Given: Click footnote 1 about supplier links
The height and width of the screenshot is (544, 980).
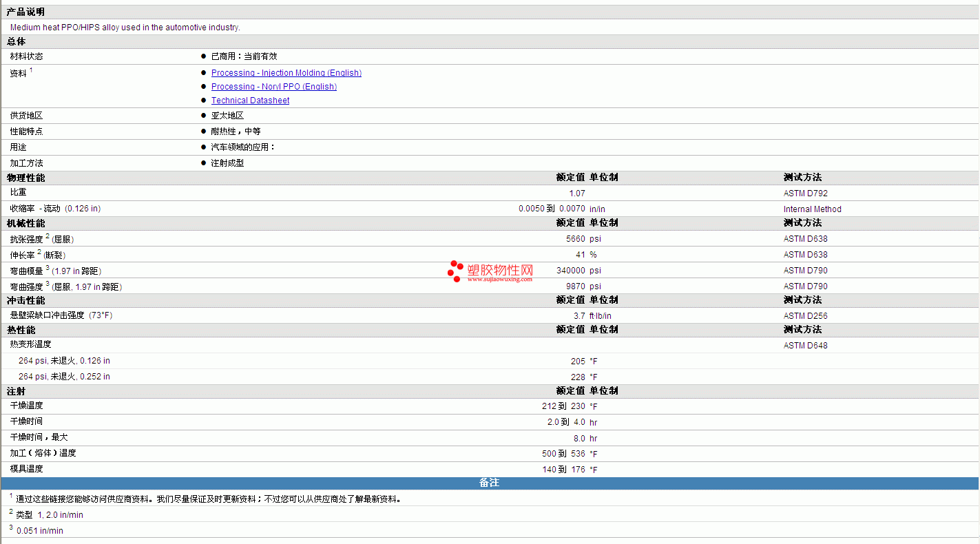Looking at the screenshot, I should [205, 499].
